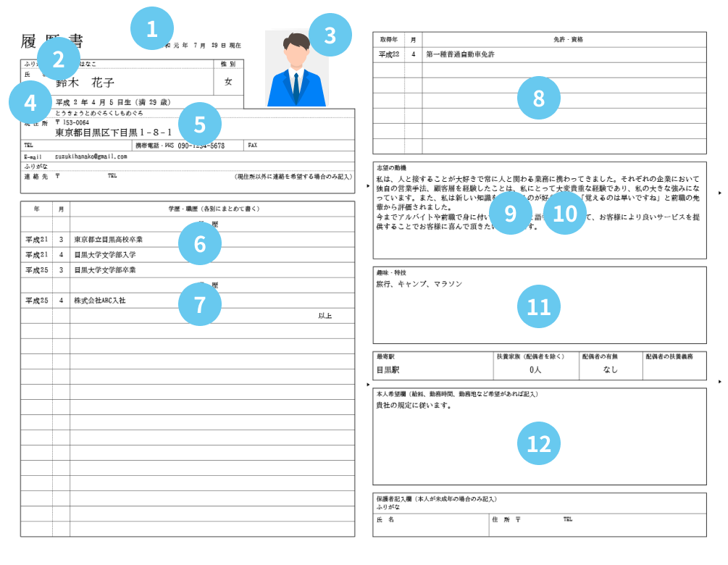Click the 以上 closing text
The height and width of the screenshot is (565, 728).
[325, 316]
